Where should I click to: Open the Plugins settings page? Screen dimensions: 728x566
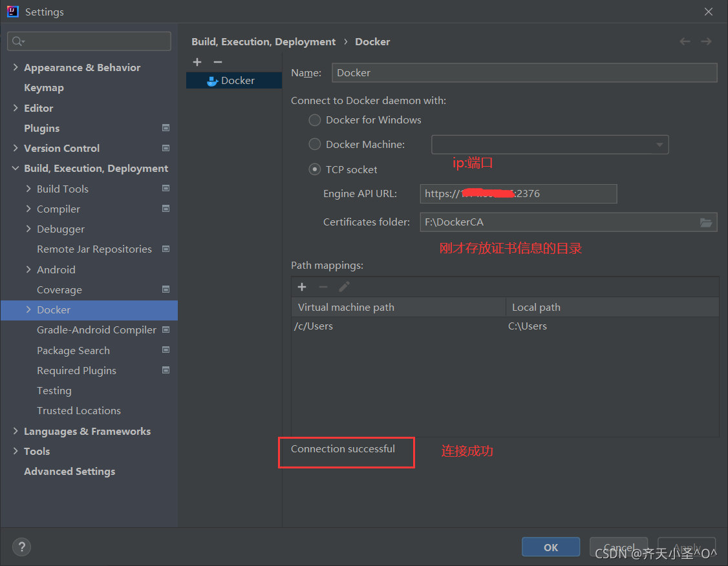(x=41, y=128)
